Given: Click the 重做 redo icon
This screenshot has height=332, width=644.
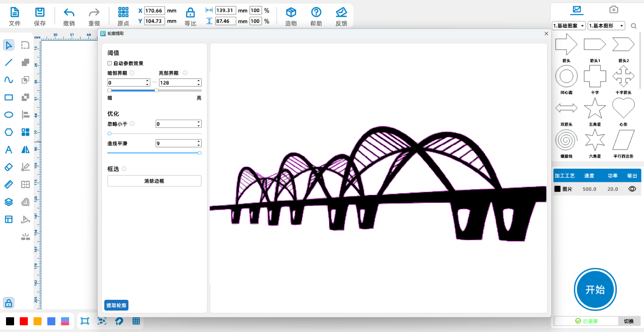Looking at the screenshot, I should pyautogui.click(x=94, y=13).
